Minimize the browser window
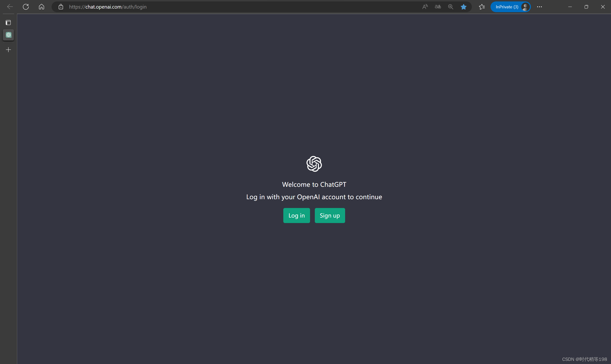Image resolution: width=611 pixels, height=364 pixels. tap(570, 7)
